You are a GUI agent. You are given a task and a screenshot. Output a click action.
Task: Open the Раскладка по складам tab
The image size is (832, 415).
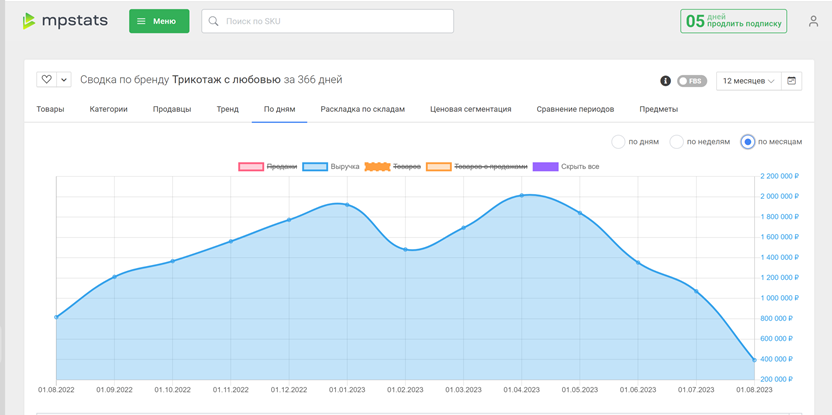pos(362,109)
